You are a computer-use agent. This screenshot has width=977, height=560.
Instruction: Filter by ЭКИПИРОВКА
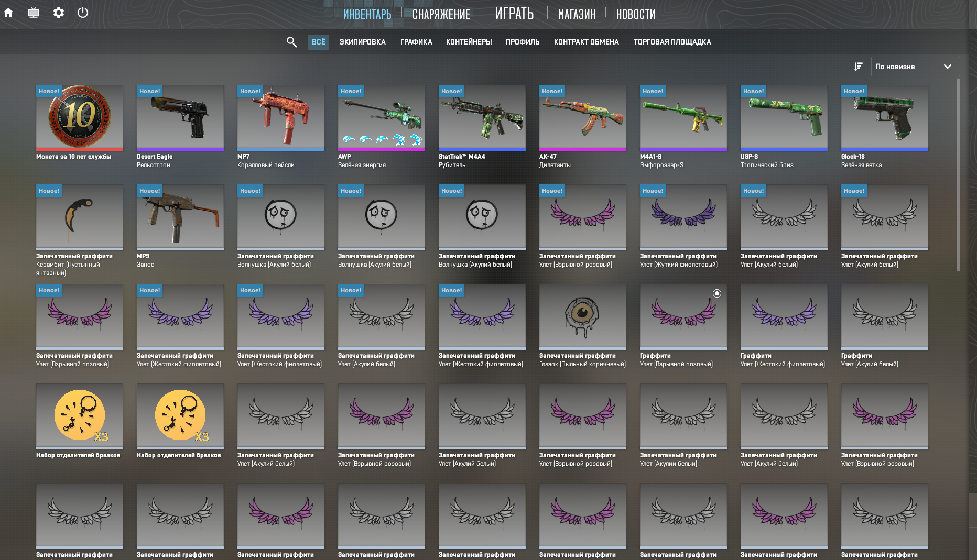[x=363, y=42]
